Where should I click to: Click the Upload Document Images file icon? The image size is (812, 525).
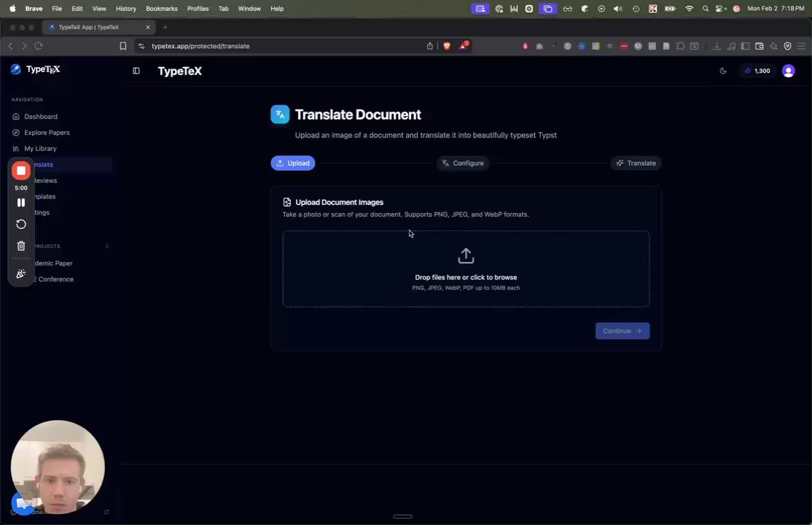click(287, 202)
